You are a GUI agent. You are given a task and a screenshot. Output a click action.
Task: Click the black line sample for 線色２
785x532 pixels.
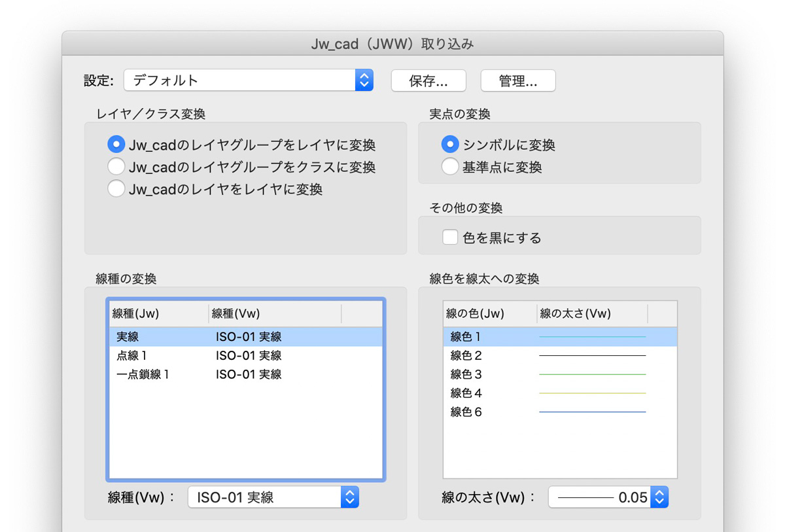592,355
